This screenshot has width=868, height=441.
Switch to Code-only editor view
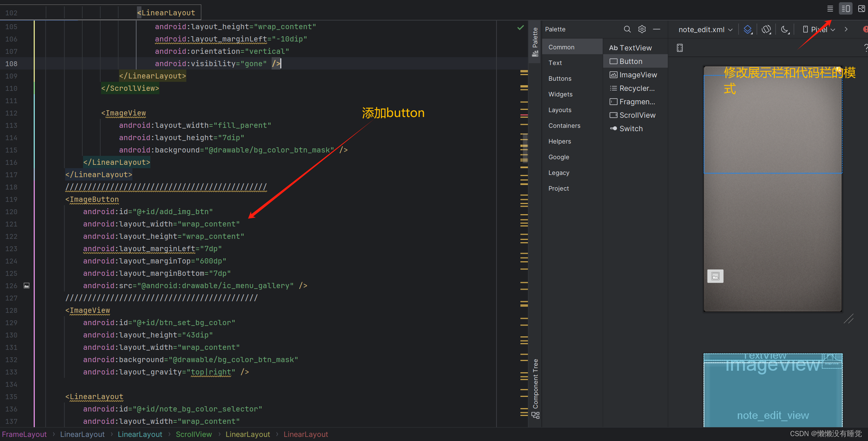(x=830, y=9)
